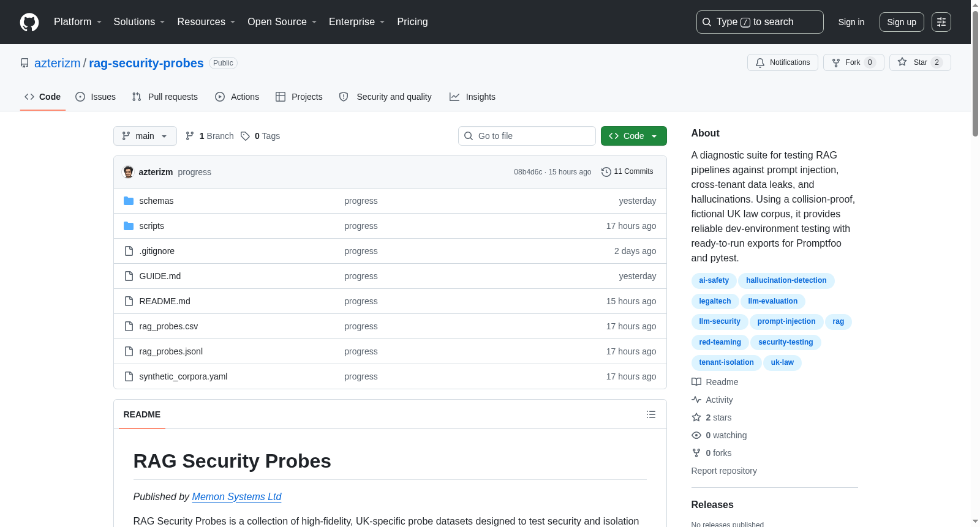Open the Memon Systems Ltd link
980x527 pixels.
tap(236, 497)
